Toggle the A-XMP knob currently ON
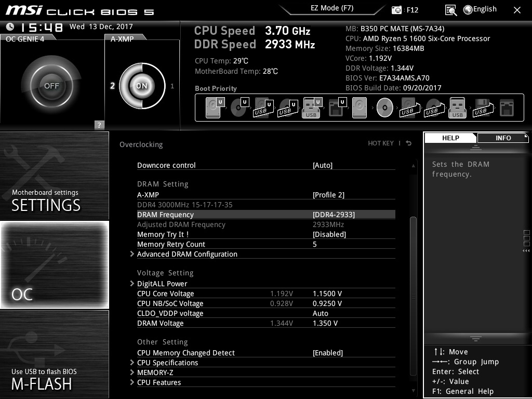Viewport: 532px width, 399px height. point(142,86)
